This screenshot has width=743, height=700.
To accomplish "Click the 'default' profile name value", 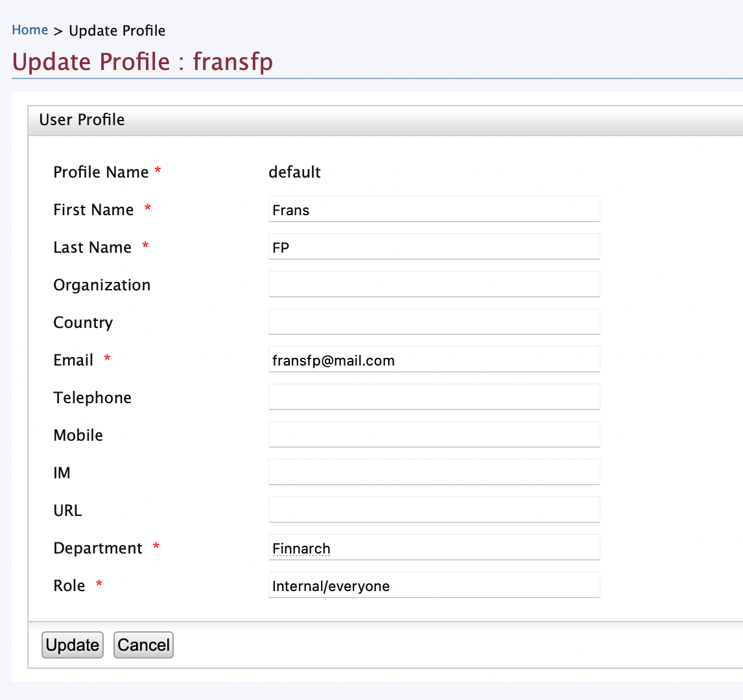I will [x=294, y=172].
